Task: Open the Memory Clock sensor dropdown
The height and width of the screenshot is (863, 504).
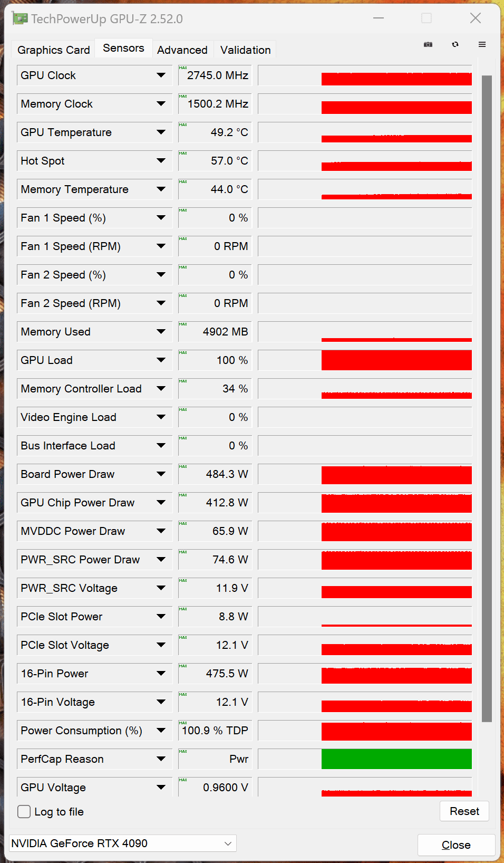Action: [161, 104]
